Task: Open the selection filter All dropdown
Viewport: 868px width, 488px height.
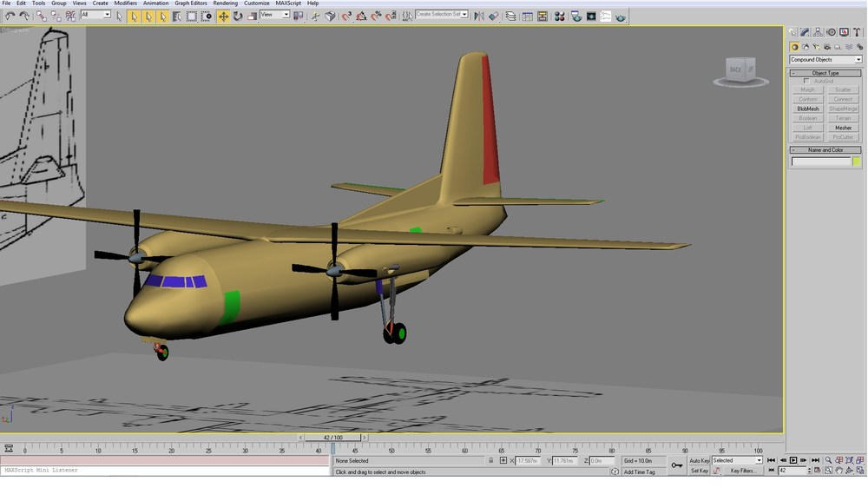Action: click(95, 15)
